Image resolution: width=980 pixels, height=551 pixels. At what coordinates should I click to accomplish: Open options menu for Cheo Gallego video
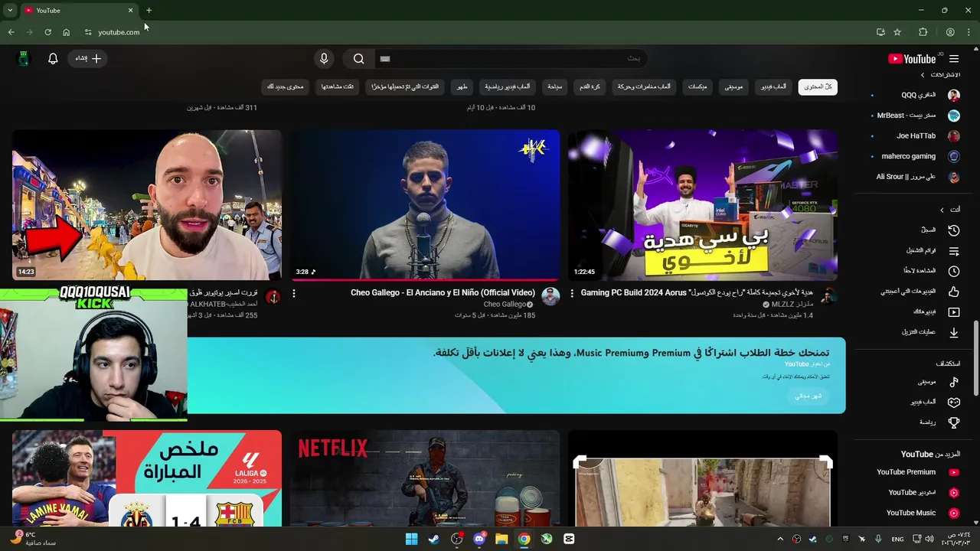tap(293, 294)
